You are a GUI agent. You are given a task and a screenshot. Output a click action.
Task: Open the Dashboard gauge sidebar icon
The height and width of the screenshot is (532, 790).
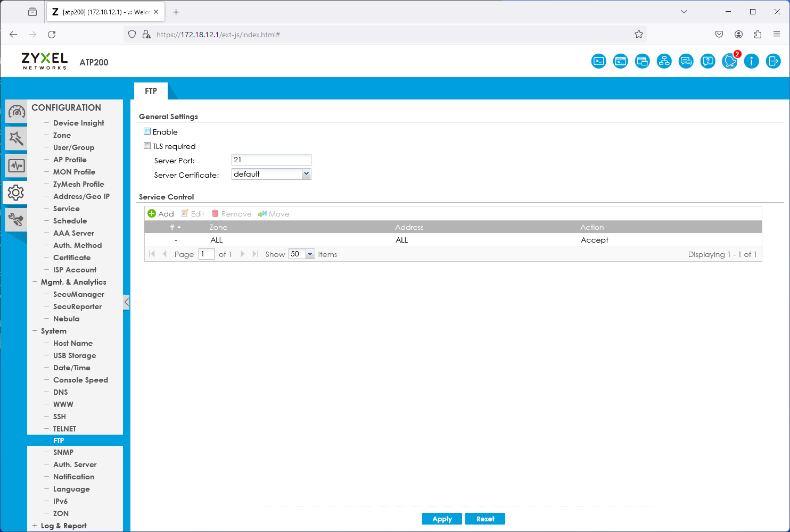pyautogui.click(x=17, y=112)
